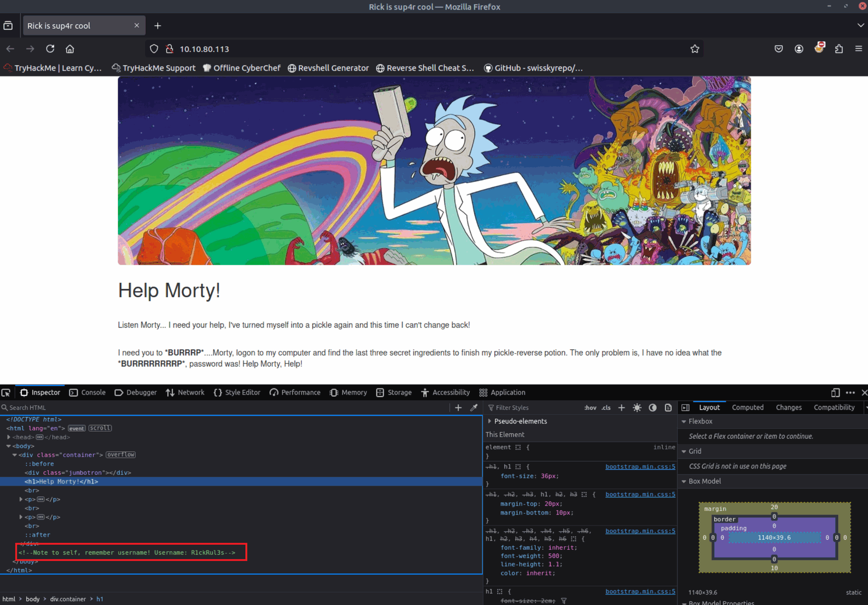Open the DevTools three-dot options menu

point(850,393)
